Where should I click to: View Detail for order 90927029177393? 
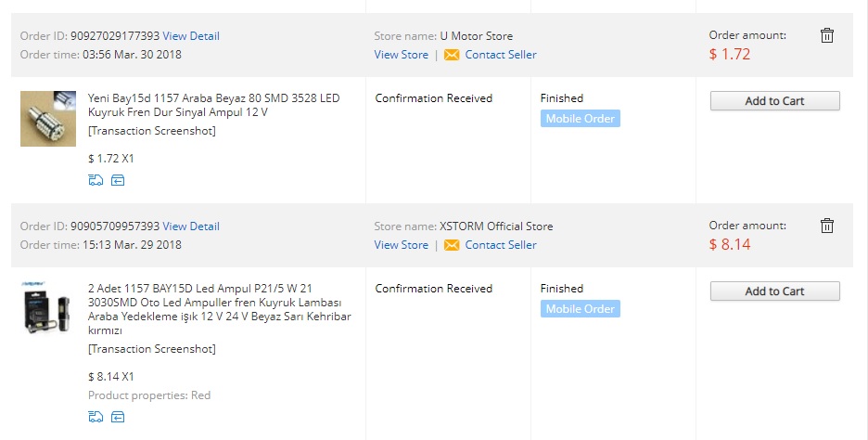coord(191,36)
